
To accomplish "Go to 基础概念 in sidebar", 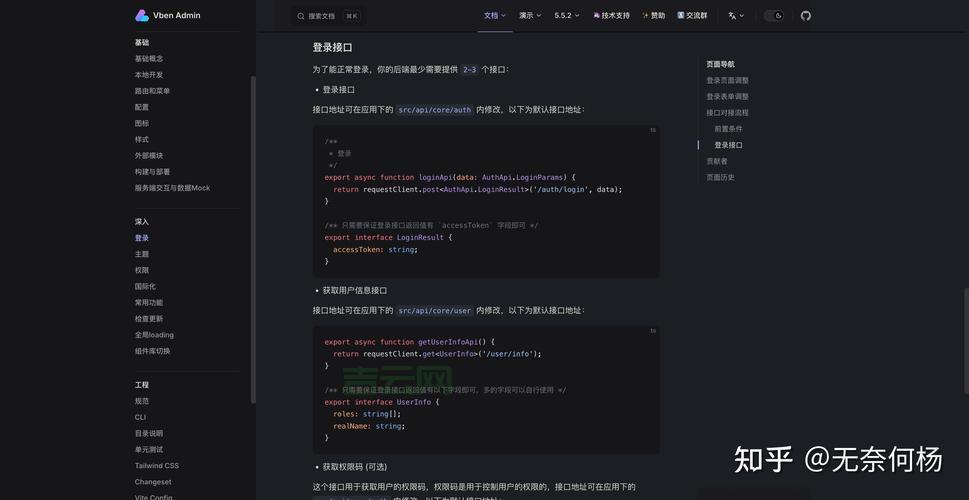I will (x=149, y=59).
